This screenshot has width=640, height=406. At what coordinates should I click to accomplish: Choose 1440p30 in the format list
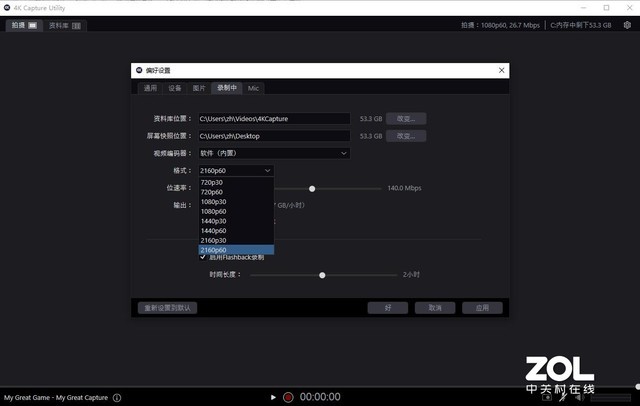[x=236, y=221]
